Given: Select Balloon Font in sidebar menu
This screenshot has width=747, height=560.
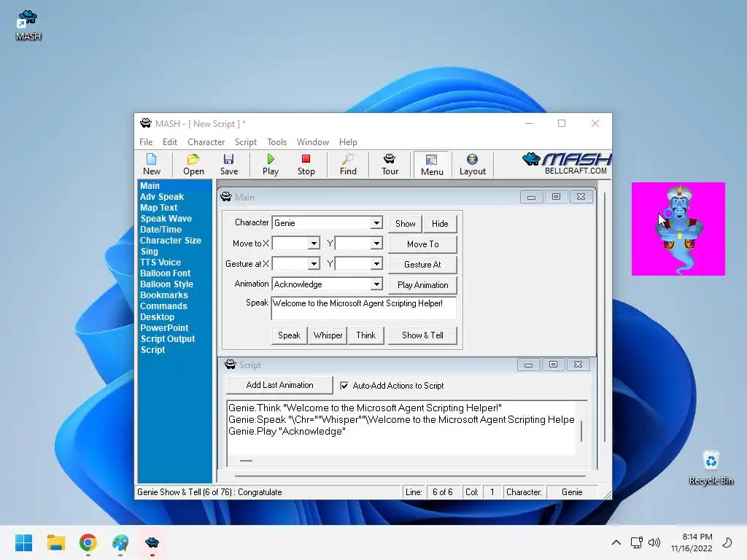Looking at the screenshot, I should click(166, 273).
